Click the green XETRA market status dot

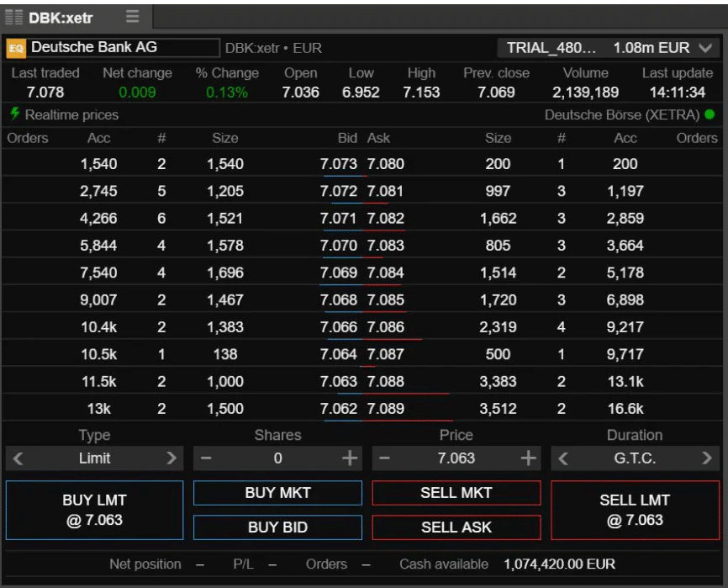point(710,114)
